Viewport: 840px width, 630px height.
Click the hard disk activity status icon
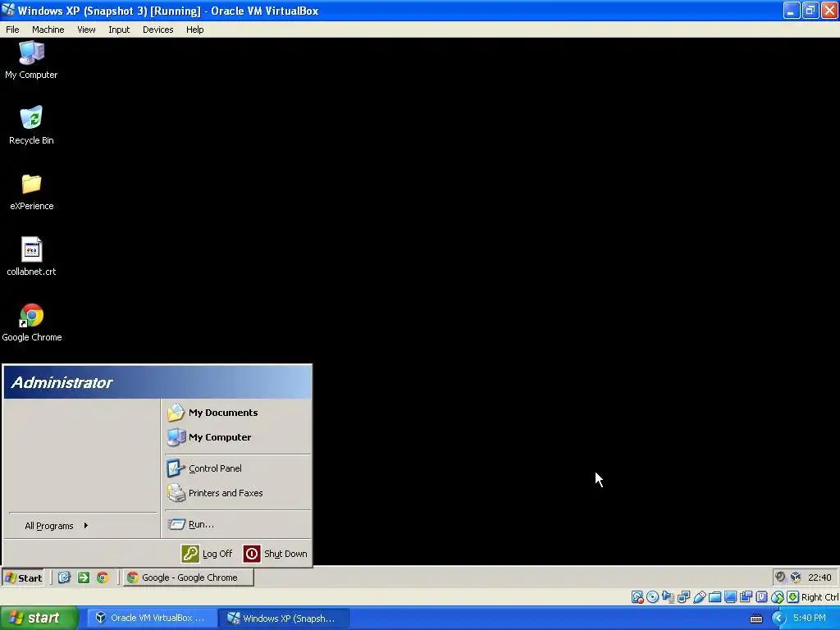(x=637, y=597)
